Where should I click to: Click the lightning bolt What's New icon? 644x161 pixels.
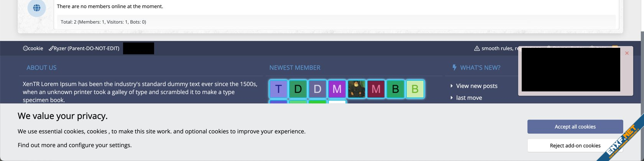click(454, 68)
